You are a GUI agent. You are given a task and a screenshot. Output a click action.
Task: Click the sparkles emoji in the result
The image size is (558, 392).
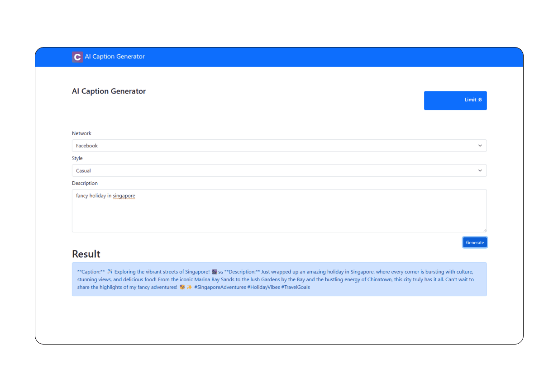coord(189,287)
